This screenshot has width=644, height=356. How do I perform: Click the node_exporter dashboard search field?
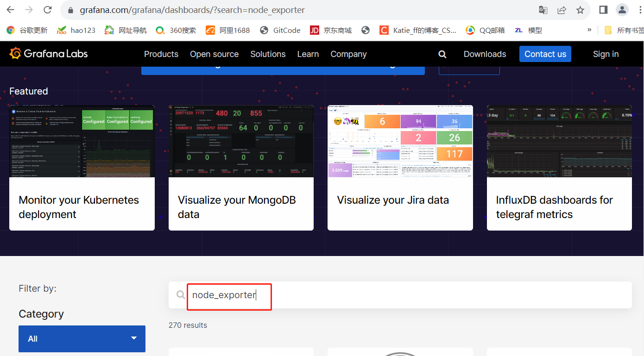[400, 295]
